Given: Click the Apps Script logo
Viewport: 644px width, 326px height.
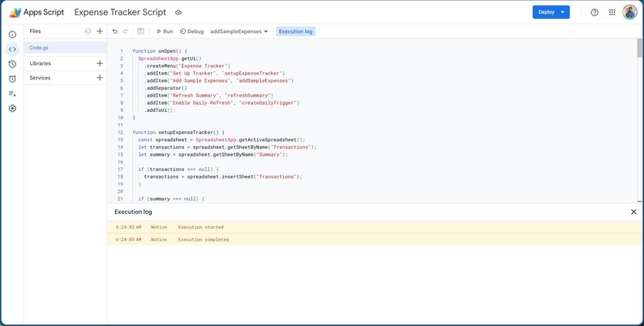Looking at the screenshot, I should [x=15, y=12].
